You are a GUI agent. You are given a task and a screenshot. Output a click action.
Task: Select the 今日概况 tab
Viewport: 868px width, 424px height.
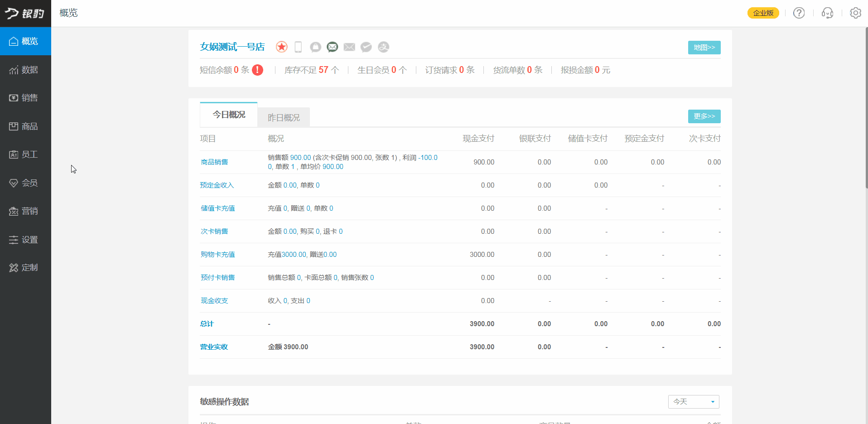click(x=229, y=115)
